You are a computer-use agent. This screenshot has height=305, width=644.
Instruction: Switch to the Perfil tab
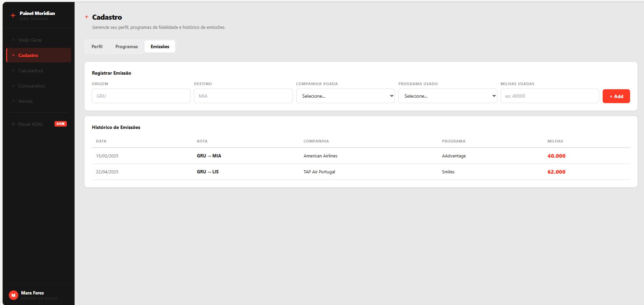[x=97, y=46]
